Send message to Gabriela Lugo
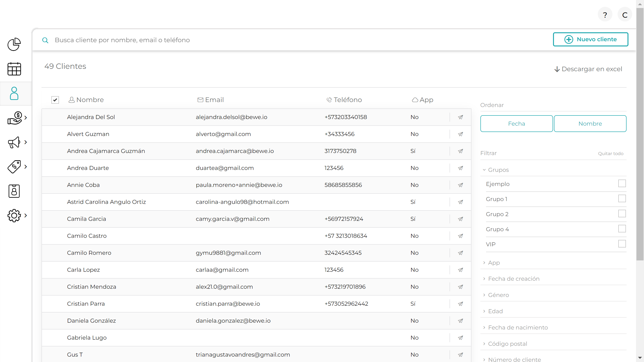The height and width of the screenshot is (362, 644). click(461, 338)
